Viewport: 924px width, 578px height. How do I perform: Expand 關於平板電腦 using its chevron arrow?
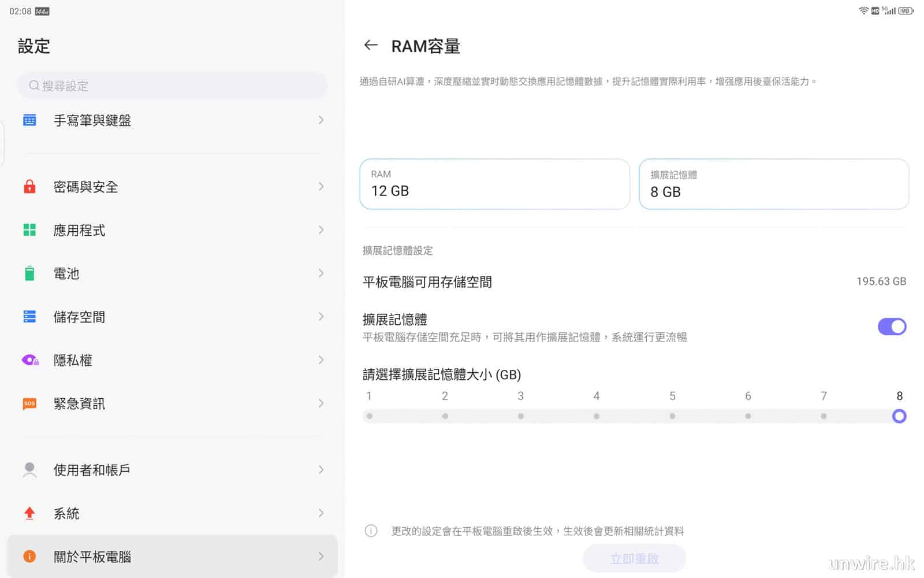pyautogui.click(x=321, y=557)
